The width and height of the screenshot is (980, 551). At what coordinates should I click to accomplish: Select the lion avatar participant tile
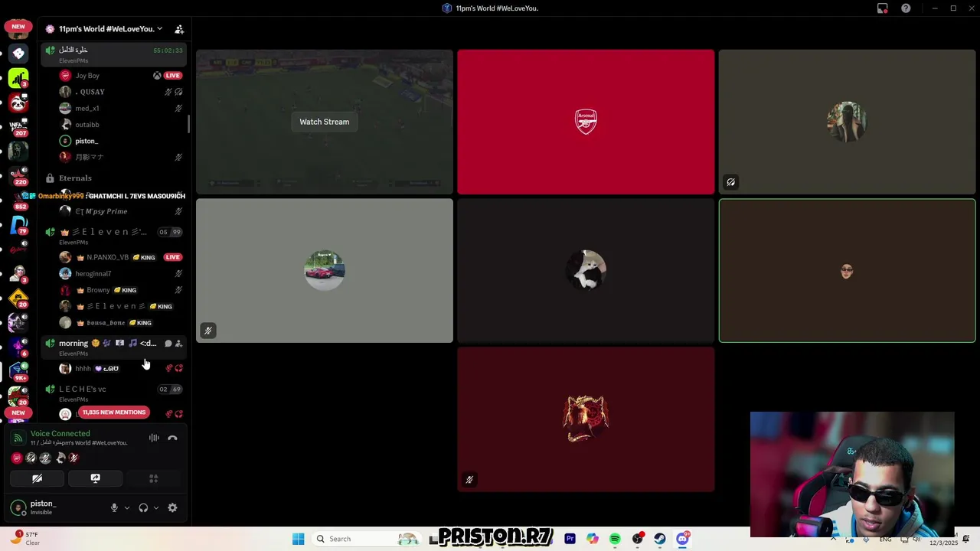[x=586, y=419]
